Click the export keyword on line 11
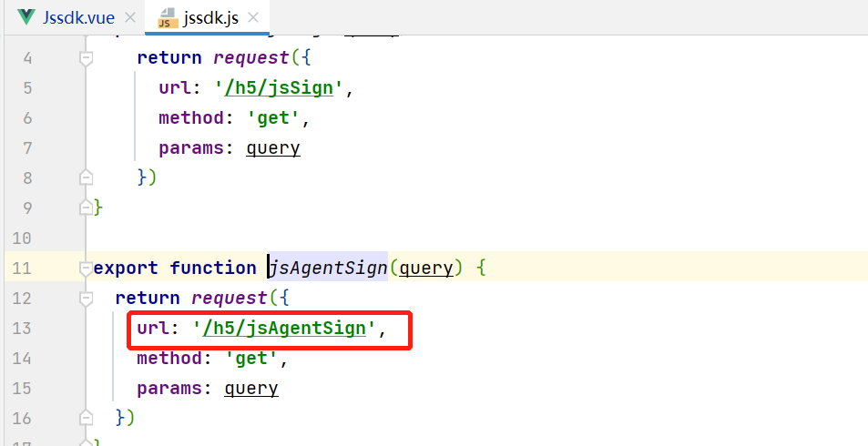The width and height of the screenshot is (868, 446). click(127, 268)
